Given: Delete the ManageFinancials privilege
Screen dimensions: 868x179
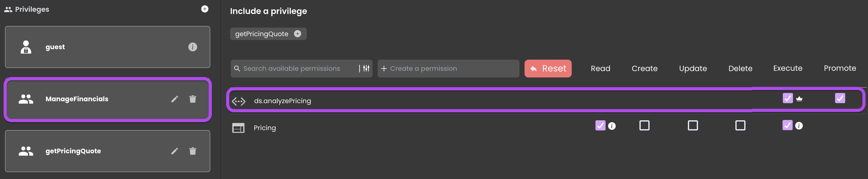Looking at the screenshot, I should (192, 99).
